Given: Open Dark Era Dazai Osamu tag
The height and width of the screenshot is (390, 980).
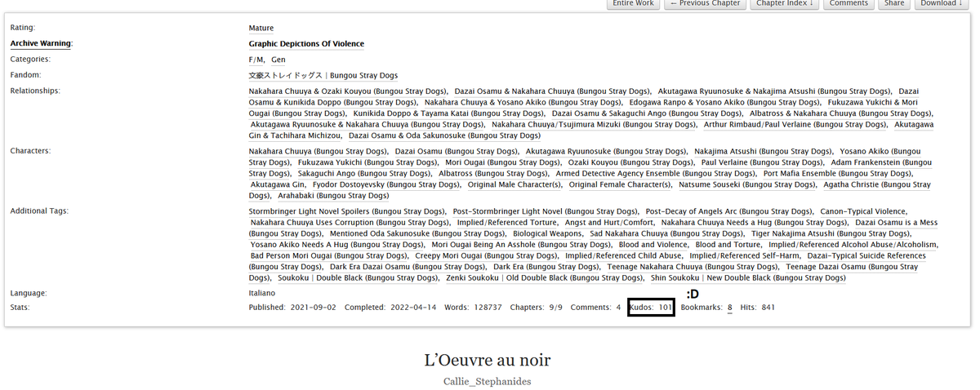Looking at the screenshot, I should coord(408,267).
